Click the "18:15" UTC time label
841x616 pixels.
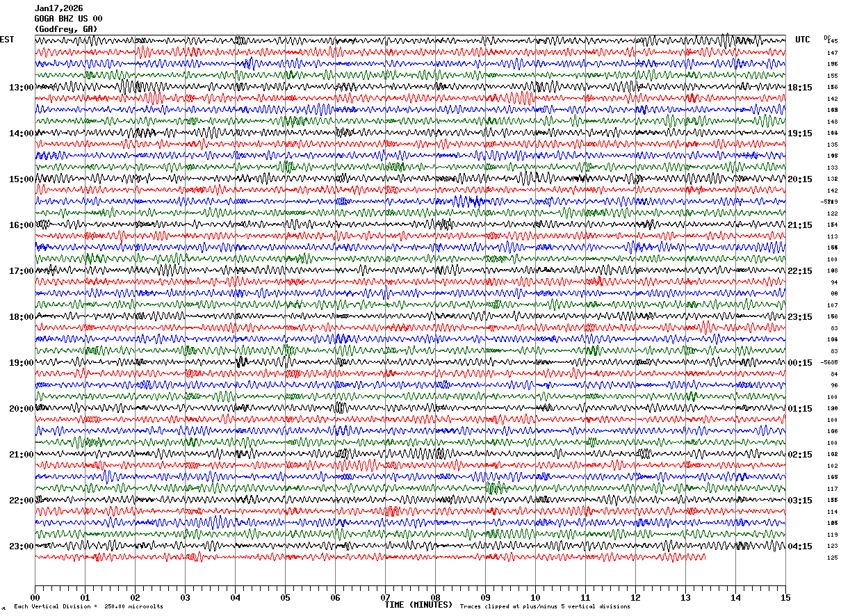(800, 88)
